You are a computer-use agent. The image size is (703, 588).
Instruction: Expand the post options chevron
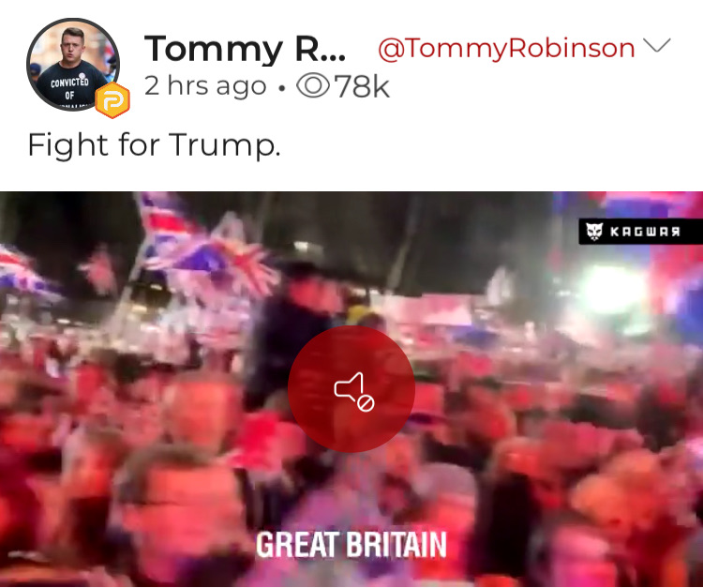[656, 45]
